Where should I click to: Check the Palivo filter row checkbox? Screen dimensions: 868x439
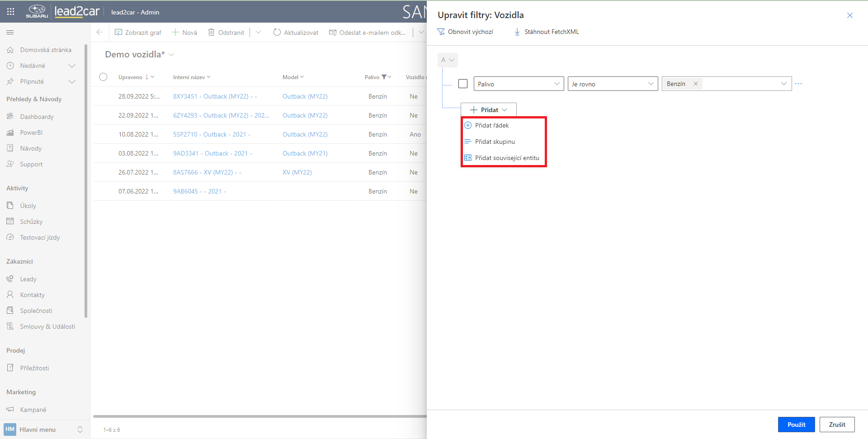tap(463, 84)
